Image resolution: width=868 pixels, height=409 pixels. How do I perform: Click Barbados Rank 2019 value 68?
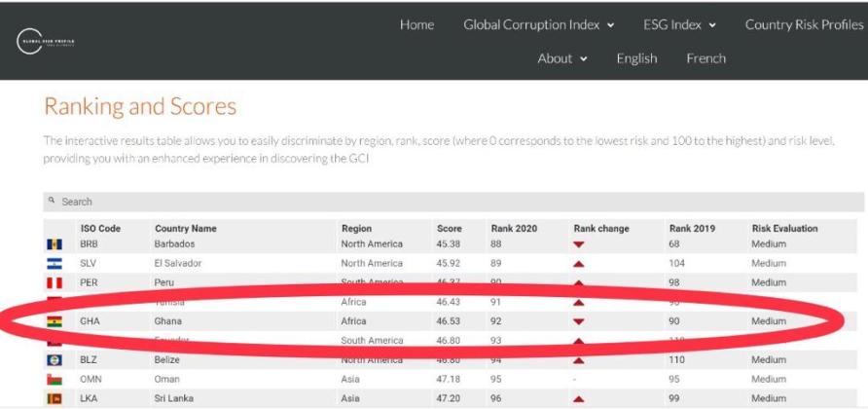click(674, 243)
